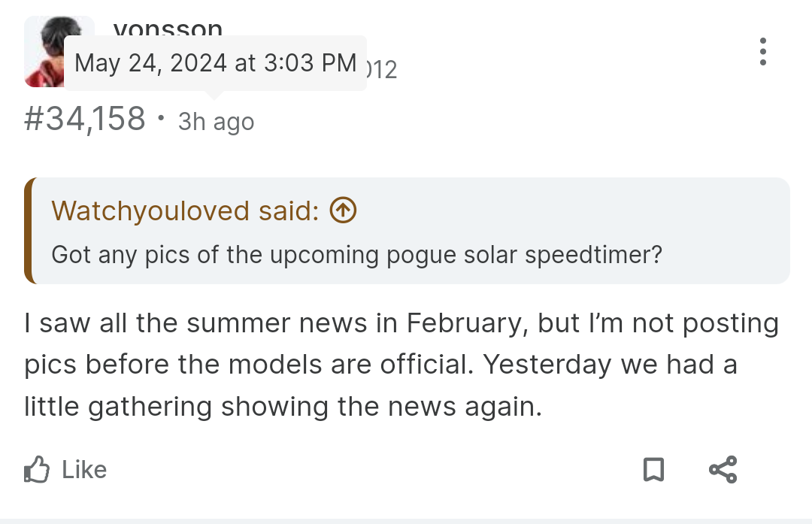
Task: Open vonsson's profile avatar picture
Action: tap(45, 51)
